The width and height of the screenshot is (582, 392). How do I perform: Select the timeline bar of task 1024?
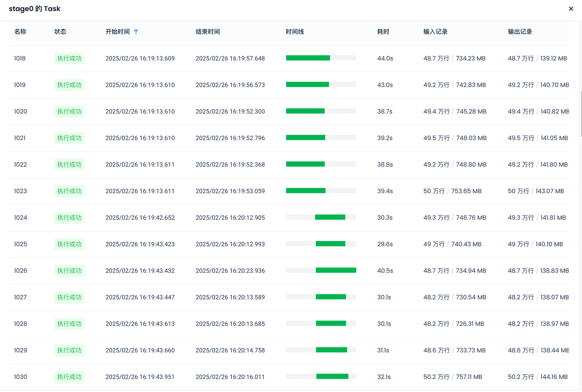click(x=330, y=217)
